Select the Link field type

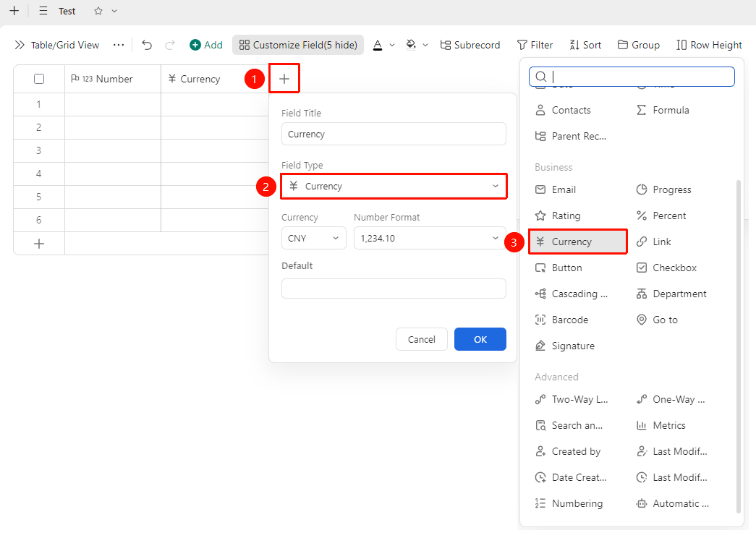click(x=653, y=242)
